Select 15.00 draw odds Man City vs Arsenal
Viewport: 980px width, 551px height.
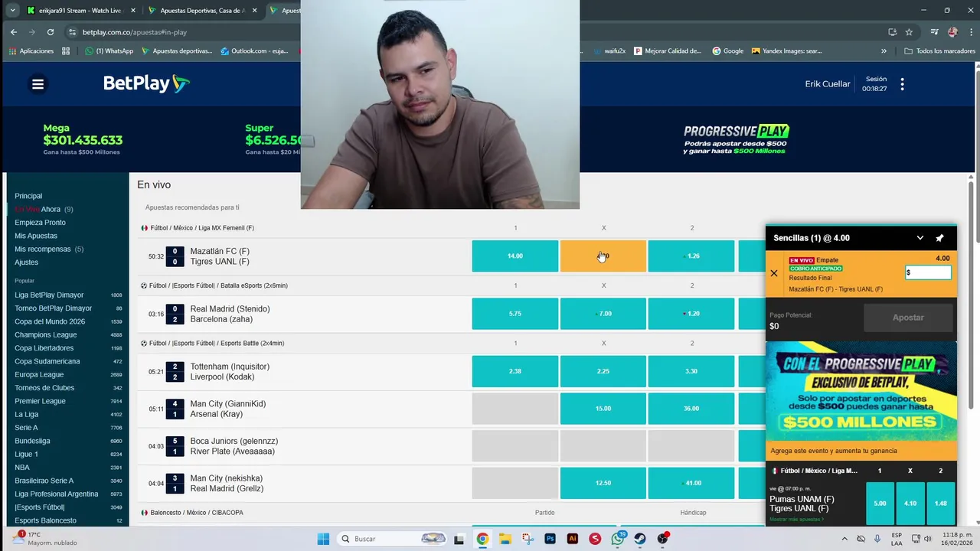pos(603,409)
